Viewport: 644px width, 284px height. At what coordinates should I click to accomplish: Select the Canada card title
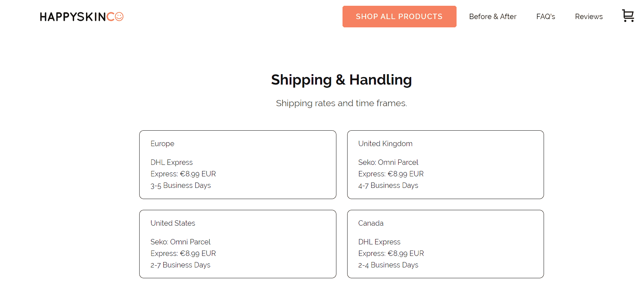(371, 223)
